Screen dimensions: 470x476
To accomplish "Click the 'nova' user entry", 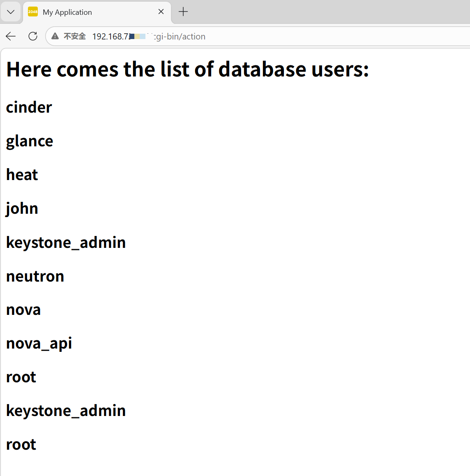I will (x=23, y=310).
